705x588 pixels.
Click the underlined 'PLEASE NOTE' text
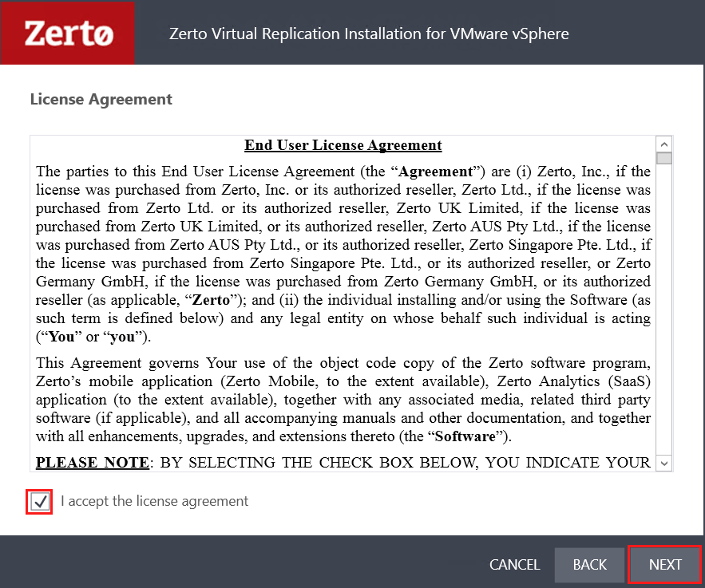pyautogui.click(x=92, y=462)
